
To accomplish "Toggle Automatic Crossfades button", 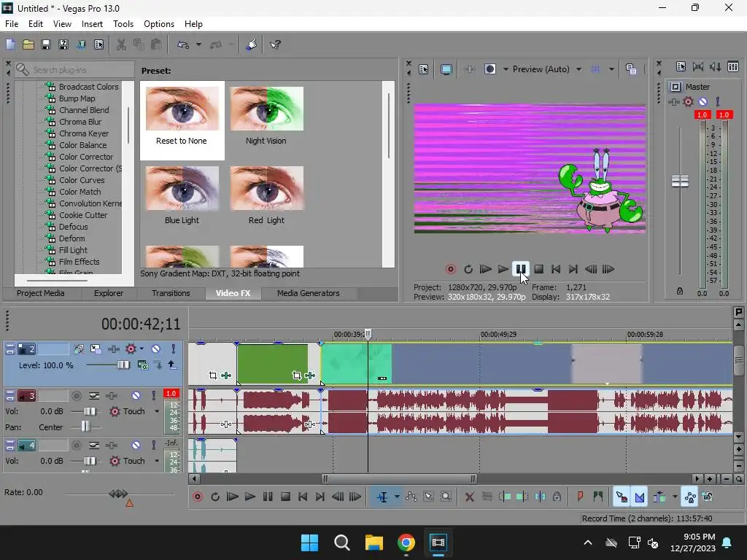I will 639,497.
